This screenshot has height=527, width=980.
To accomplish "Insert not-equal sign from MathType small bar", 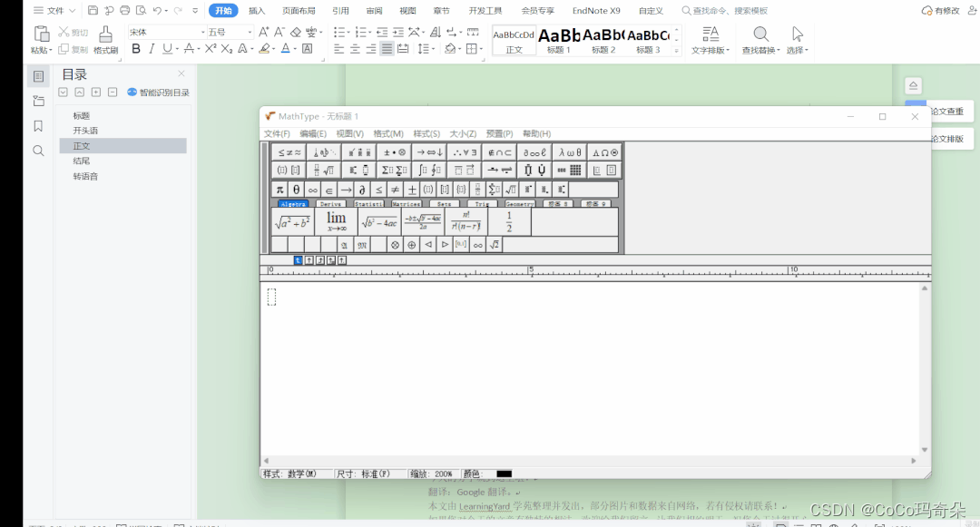I will (395, 190).
